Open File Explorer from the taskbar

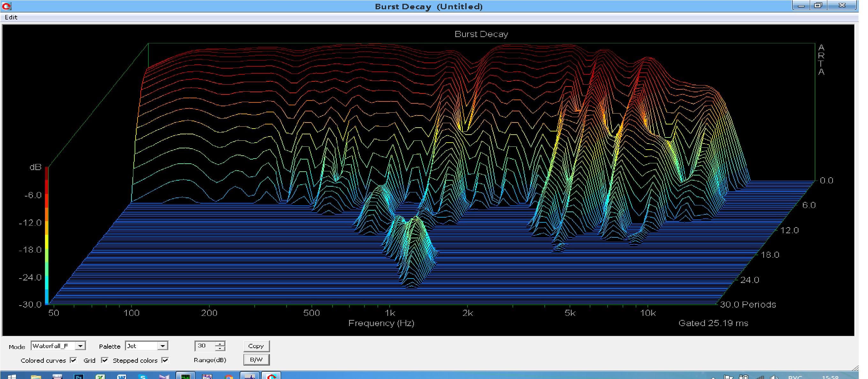click(36, 376)
